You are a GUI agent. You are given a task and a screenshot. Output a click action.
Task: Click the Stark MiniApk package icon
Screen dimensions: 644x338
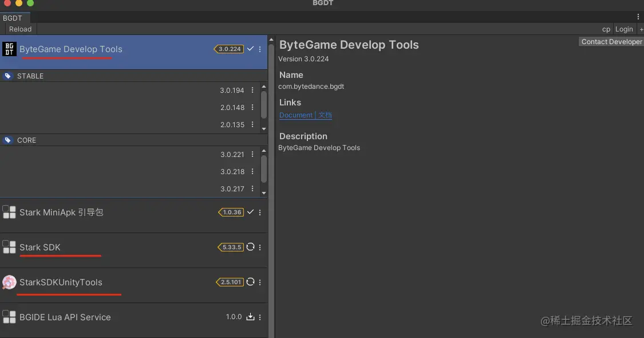tap(9, 212)
